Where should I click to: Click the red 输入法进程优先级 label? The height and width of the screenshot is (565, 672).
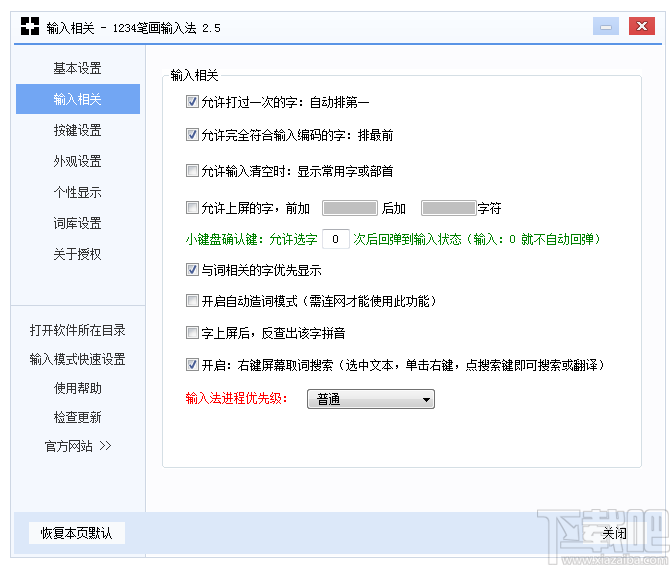pyautogui.click(x=236, y=398)
